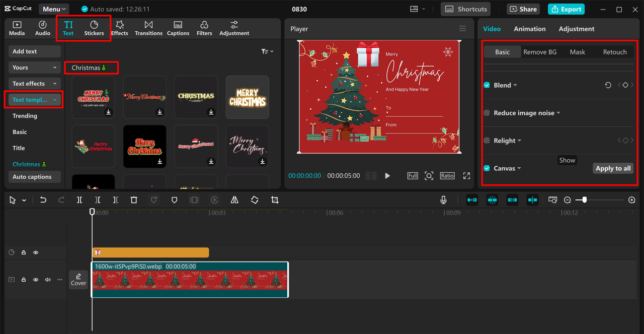Select the Basic text category

20,132
